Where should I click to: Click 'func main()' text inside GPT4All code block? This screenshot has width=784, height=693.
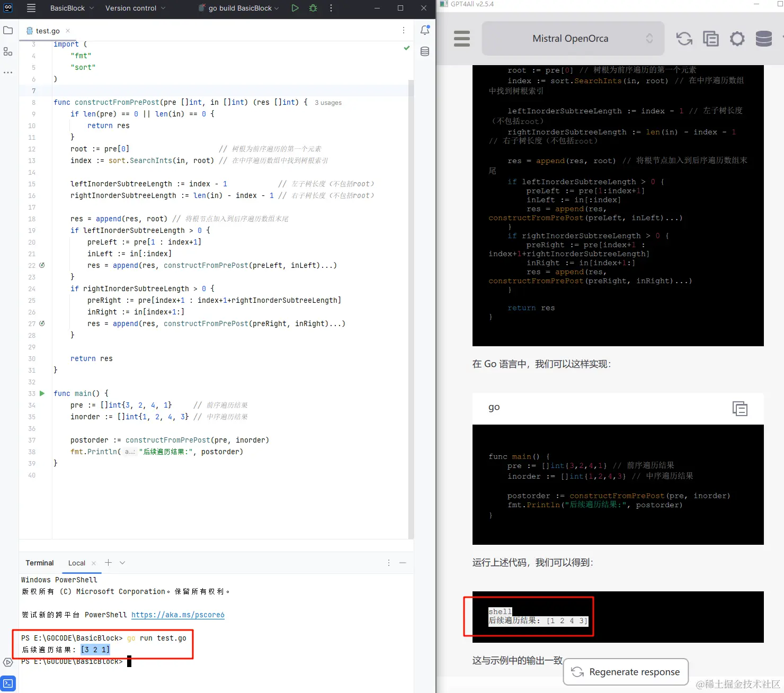click(514, 456)
